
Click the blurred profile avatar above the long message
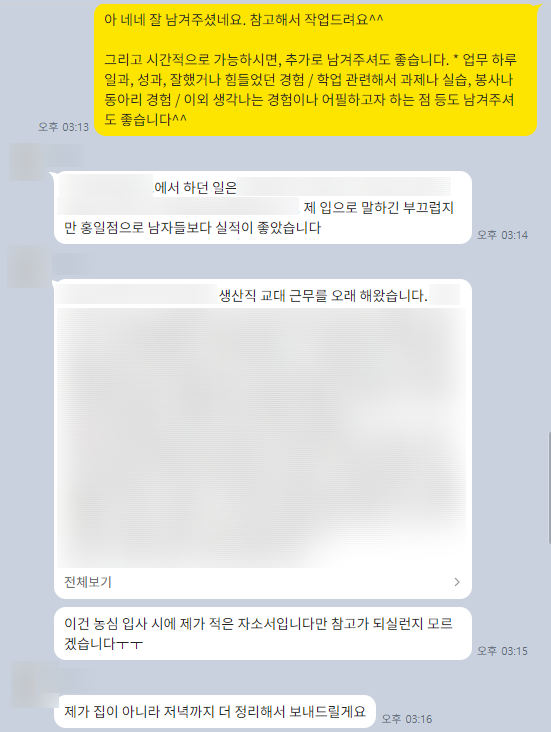(x=27, y=267)
